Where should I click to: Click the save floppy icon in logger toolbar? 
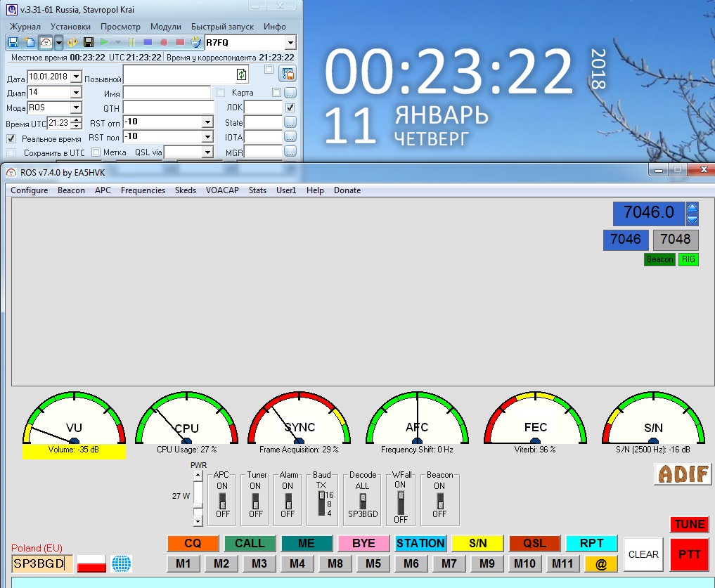tap(13, 42)
